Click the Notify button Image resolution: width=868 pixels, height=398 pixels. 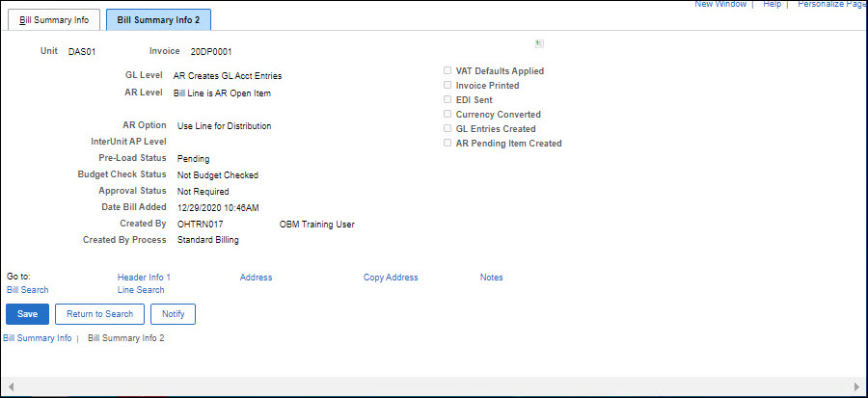point(174,314)
